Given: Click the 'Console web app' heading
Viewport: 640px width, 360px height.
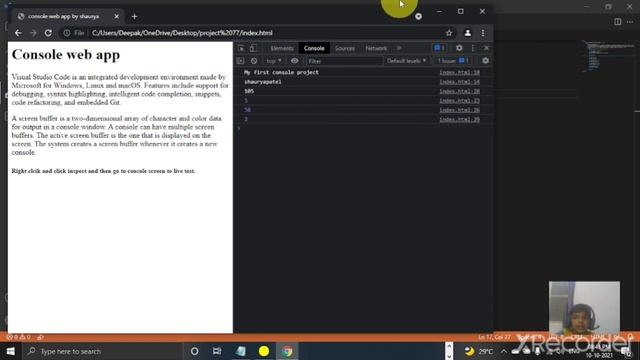Looking at the screenshot, I should [66, 55].
